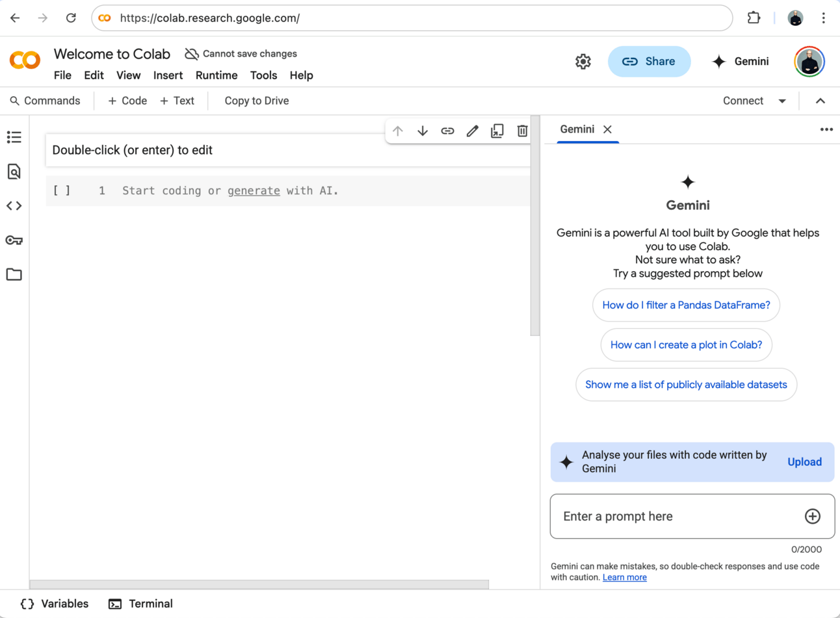Add a Text cell
Image resolution: width=840 pixels, height=618 pixels.
coord(177,101)
